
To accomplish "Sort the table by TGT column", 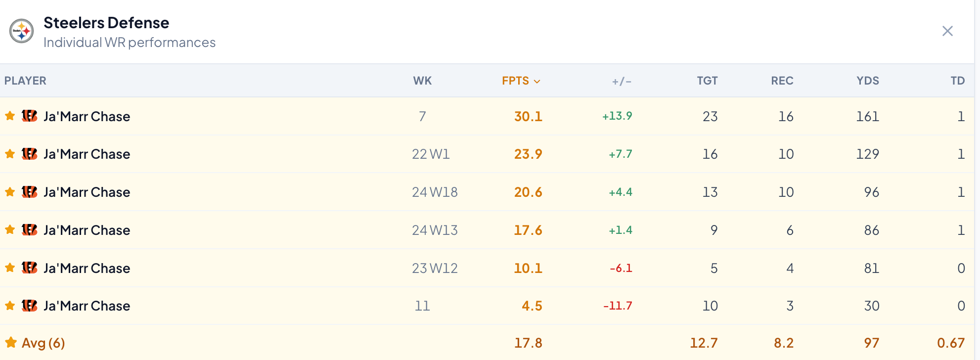I will pyautogui.click(x=707, y=81).
